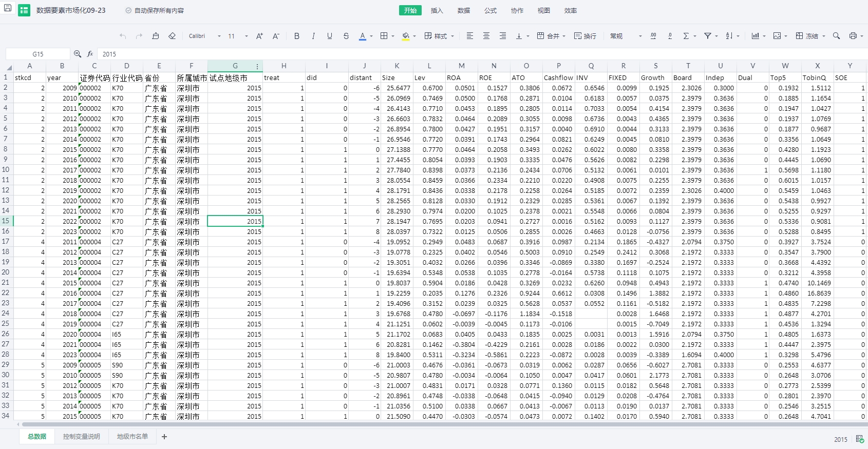Click the 冻结 freeze panes button
868x449 pixels.
click(x=810, y=36)
